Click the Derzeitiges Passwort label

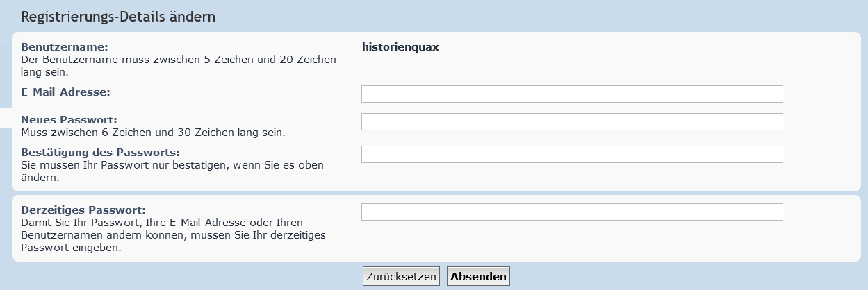click(83, 210)
